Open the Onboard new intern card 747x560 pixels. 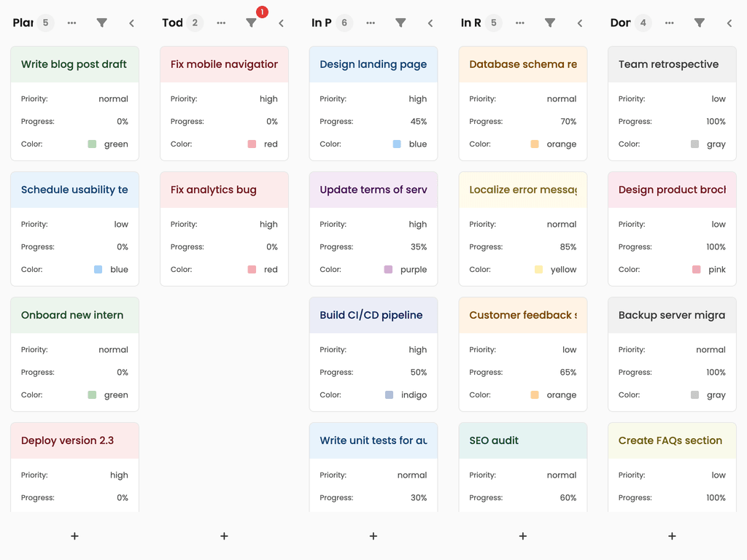click(x=75, y=354)
